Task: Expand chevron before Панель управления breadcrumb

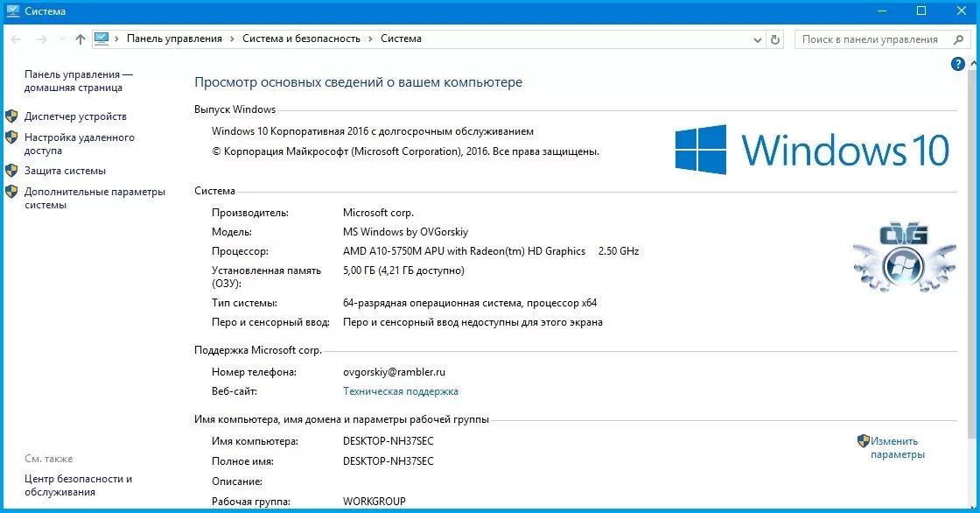Action: (117, 39)
